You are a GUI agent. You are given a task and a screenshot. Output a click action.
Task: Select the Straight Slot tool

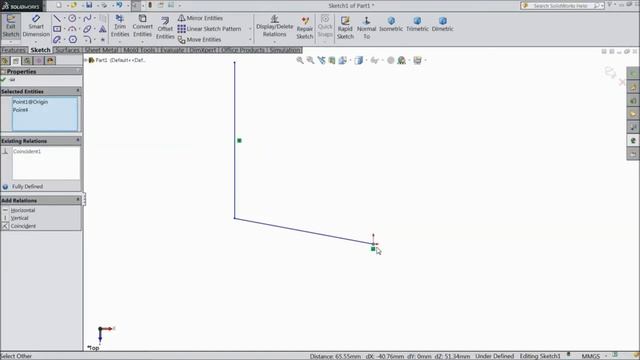coord(57,40)
